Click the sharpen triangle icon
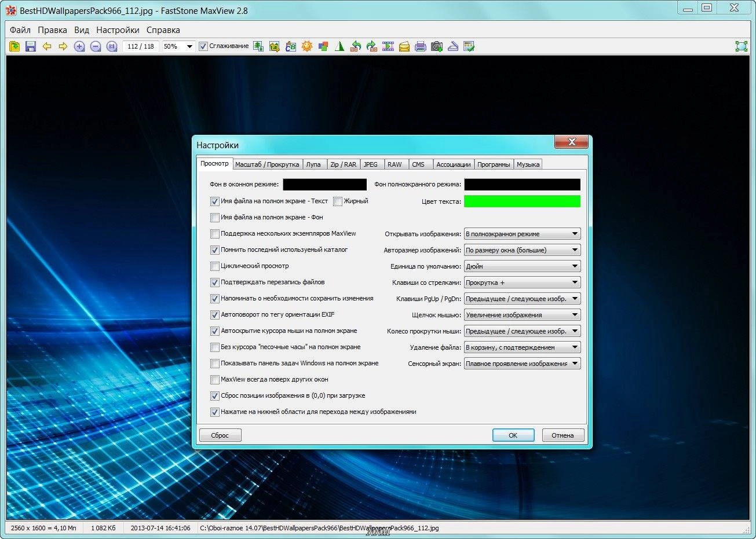Viewport: 756px width, 539px height. tap(339, 46)
